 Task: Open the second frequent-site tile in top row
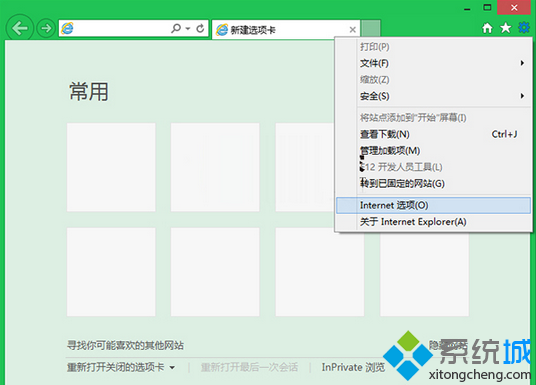tap(215, 167)
